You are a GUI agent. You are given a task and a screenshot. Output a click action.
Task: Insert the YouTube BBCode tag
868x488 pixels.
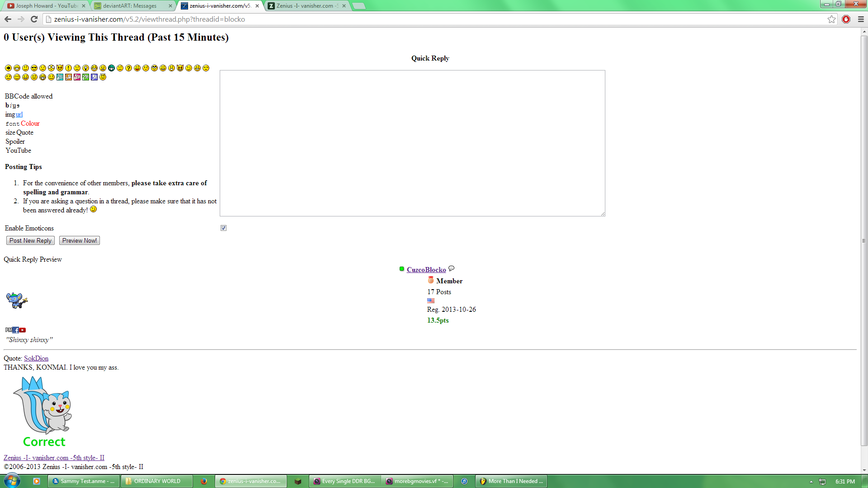point(18,150)
